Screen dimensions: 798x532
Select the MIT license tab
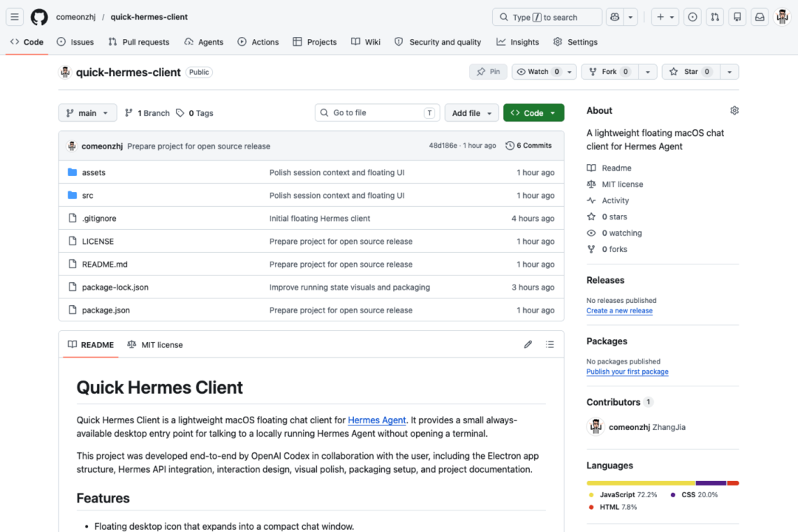point(155,344)
